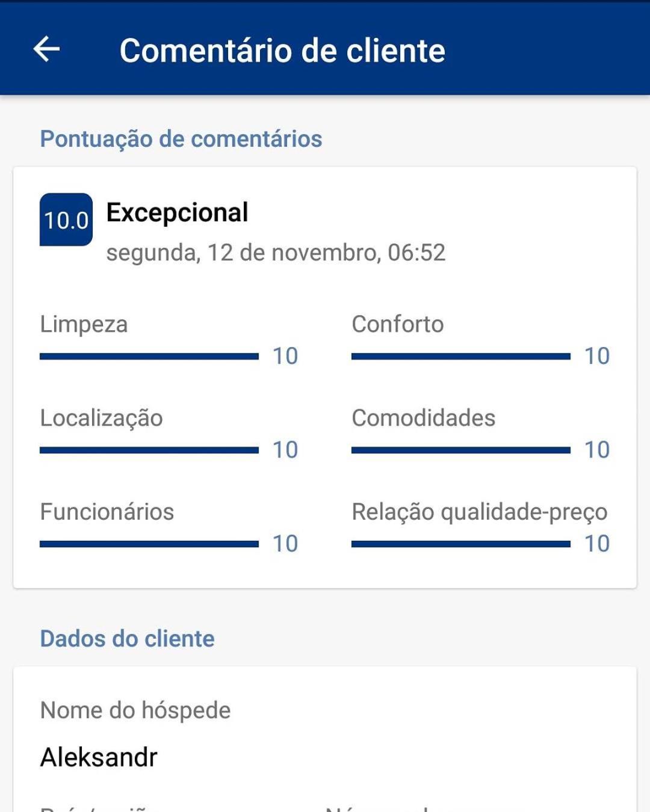The width and height of the screenshot is (650, 812).
Task: Click the Limpeza score bar
Action: 149,357
